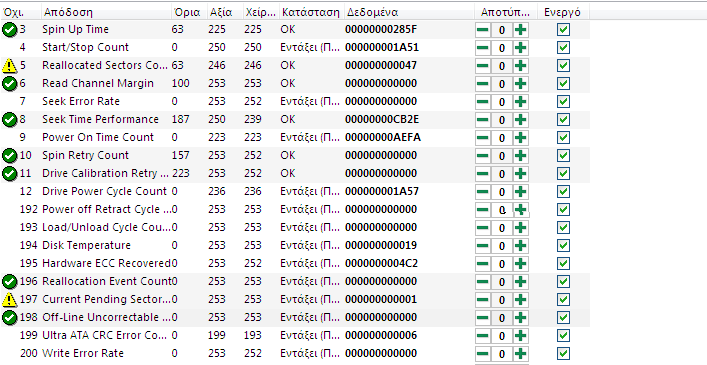Select the Drive Power Cycle Count row
This screenshot has width=707, height=365.
pos(295,192)
